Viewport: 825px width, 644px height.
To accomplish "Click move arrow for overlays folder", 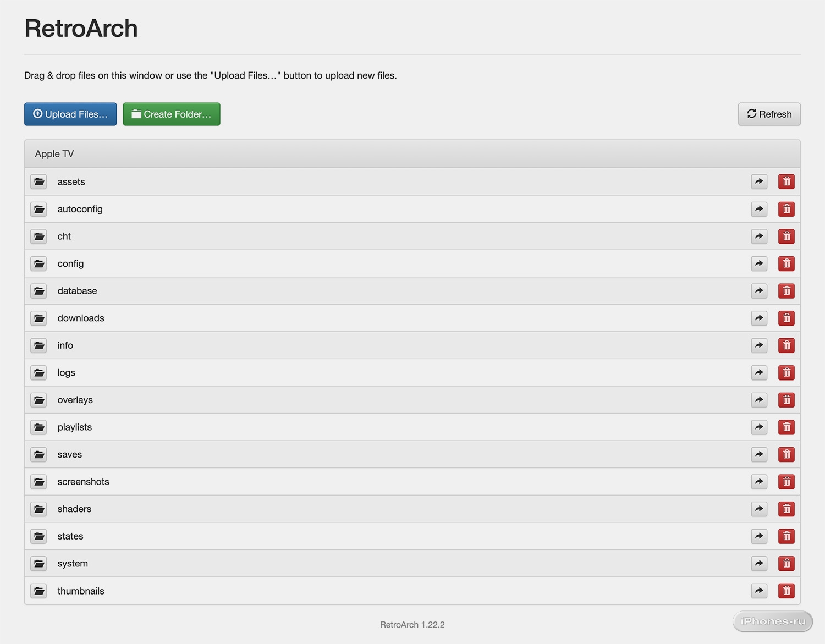I will tap(759, 400).
